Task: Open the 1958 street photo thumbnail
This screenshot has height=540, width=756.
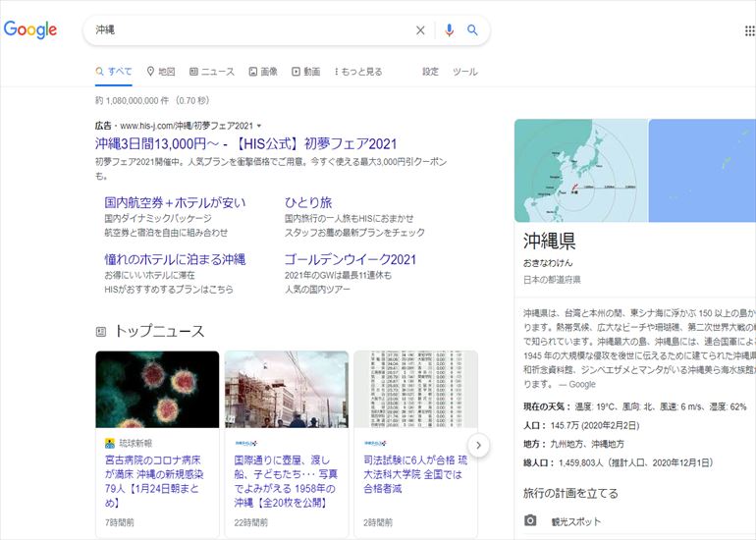Action: point(287,389)
